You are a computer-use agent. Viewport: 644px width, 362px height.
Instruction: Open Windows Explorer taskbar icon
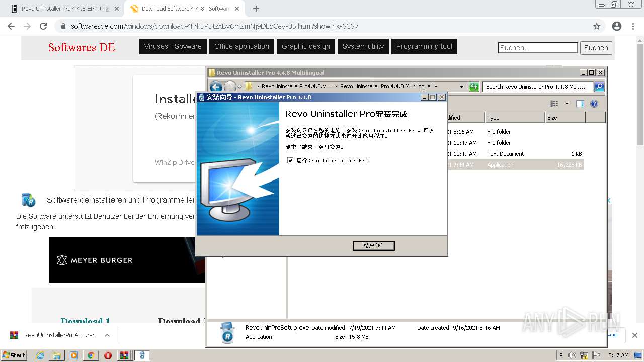[x=57, y=355]
